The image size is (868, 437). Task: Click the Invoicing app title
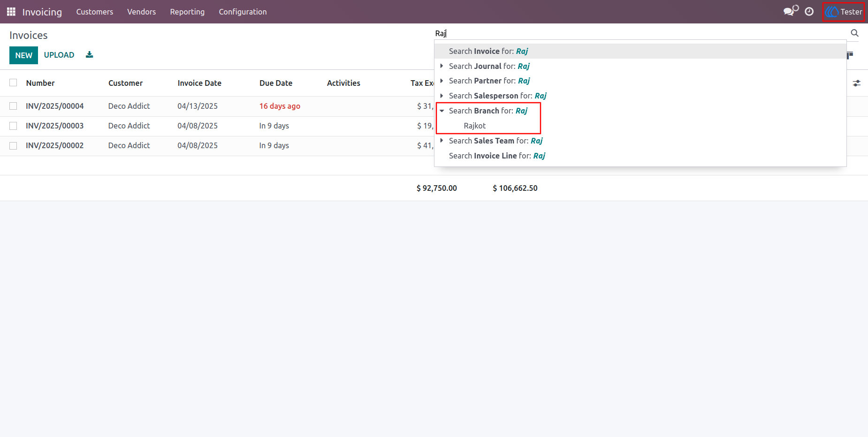coord(42,12)
